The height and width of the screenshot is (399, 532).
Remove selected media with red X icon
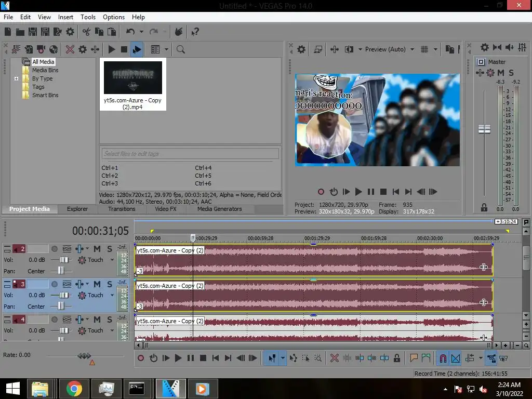coord(70,49)
